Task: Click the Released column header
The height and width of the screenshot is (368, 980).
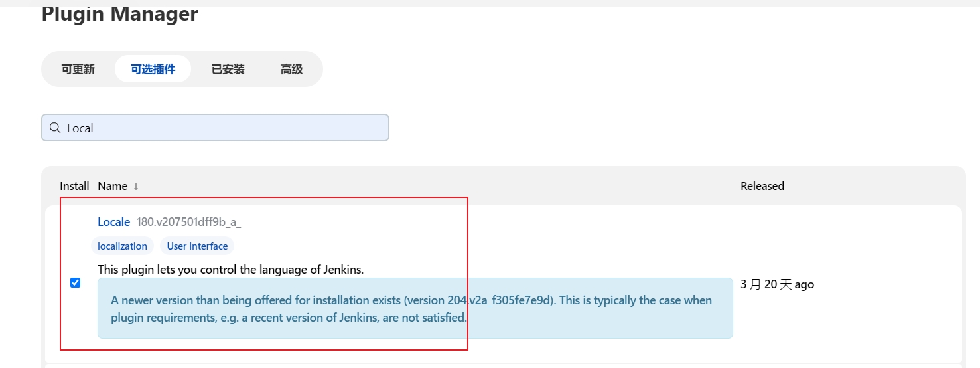Action: click(x=762, y=186)
